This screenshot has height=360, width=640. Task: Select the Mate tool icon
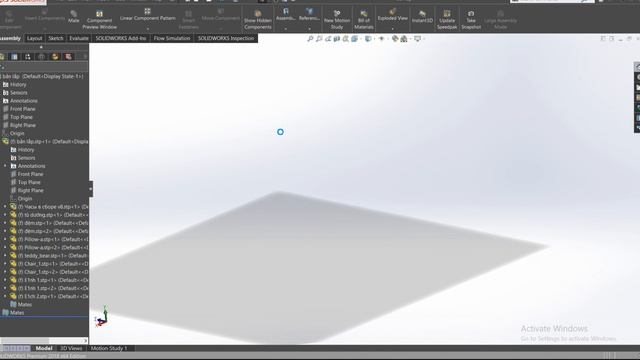pyautogui.click(x=73, y=16)
